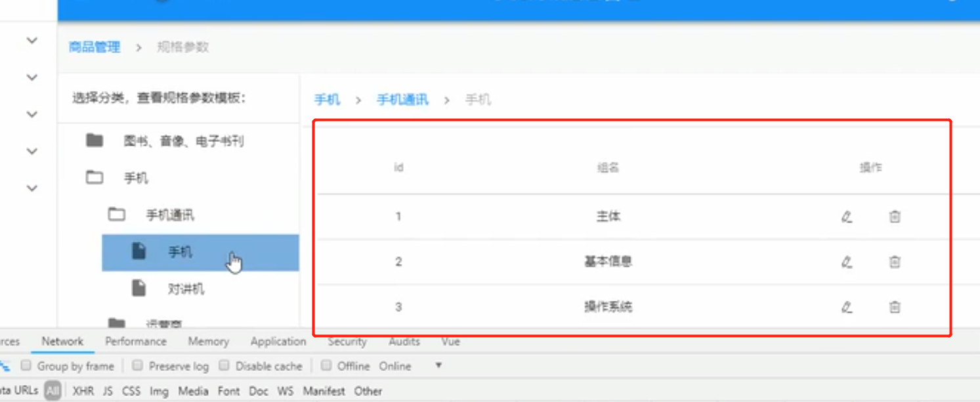Image resolution: width=980 pixels, height=402 pixels.
Task: Delete the 主体 group with its trash icon
Action: click(894, 215)
